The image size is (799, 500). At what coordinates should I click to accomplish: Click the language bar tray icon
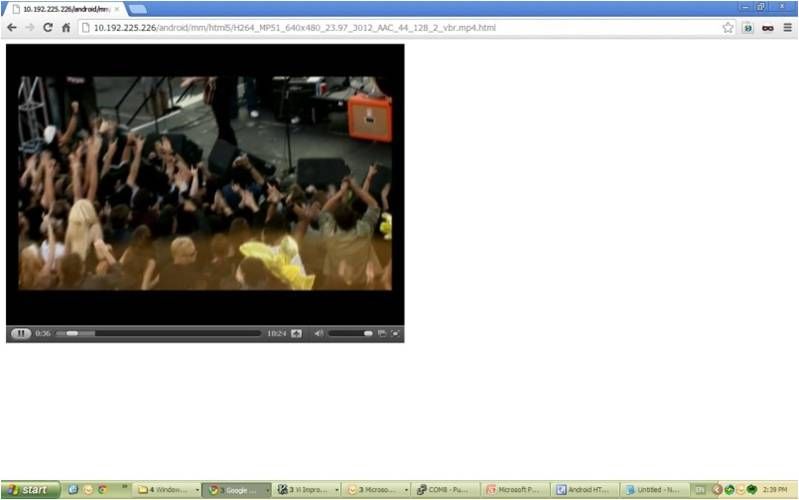tap(701, 490)
